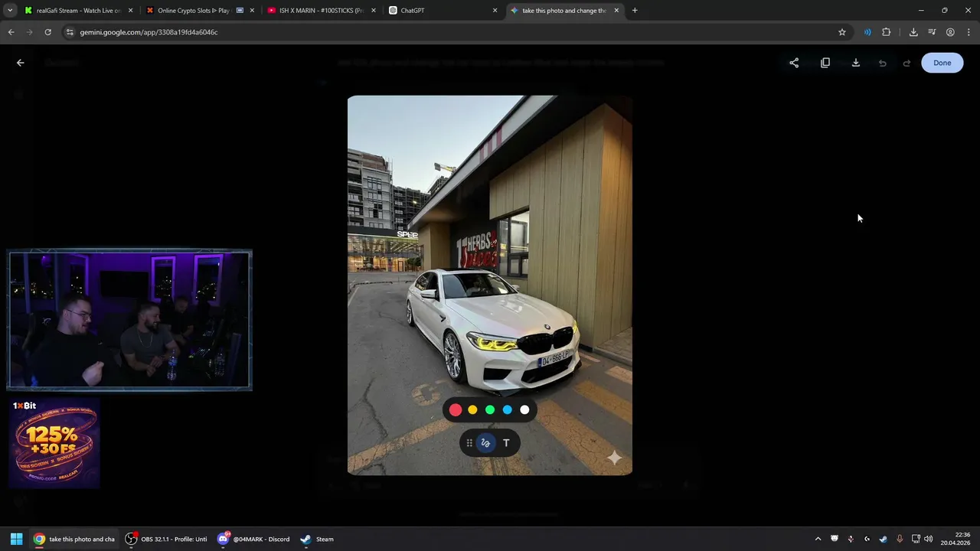Open the Chrome three-dot menu

(x=969, y=32)
